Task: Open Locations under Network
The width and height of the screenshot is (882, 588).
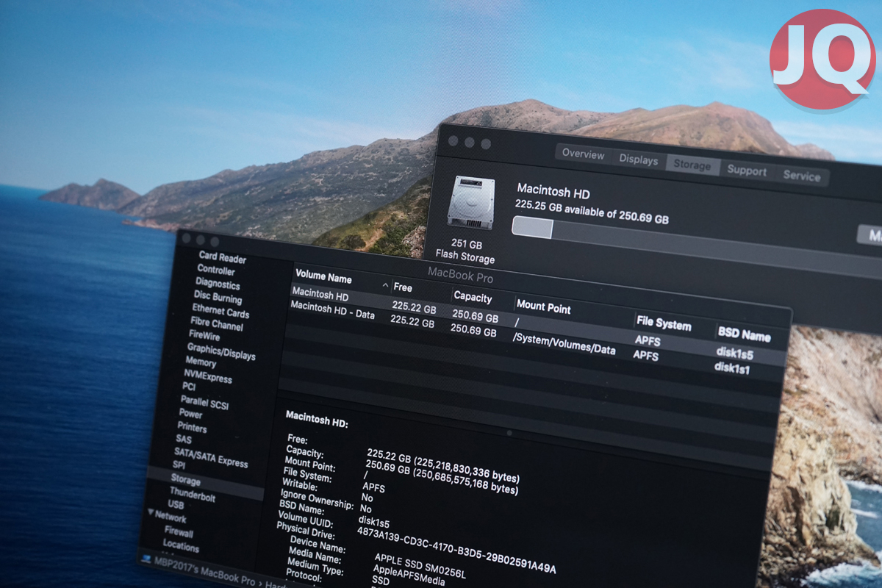Action: click(181, 546)
